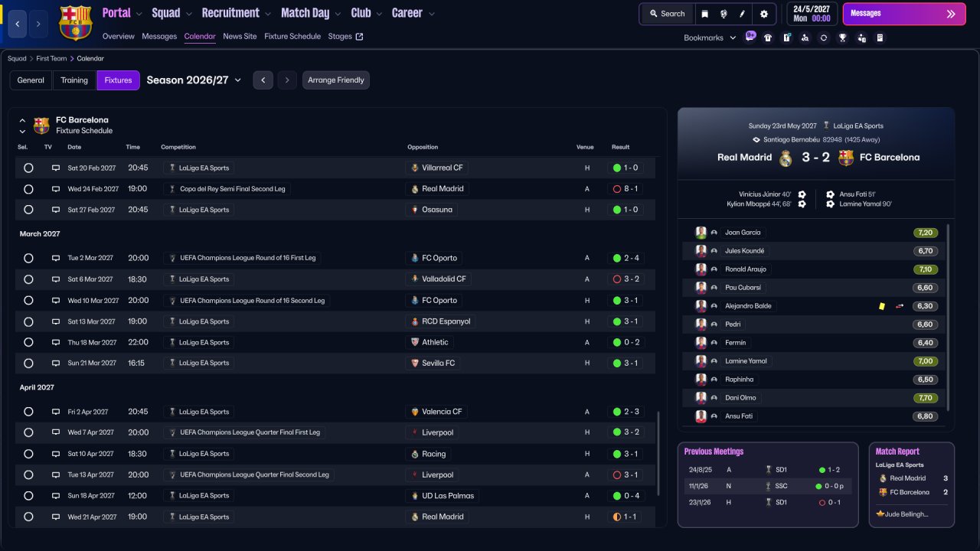Click the player ratings list scrollbar

[x=948, y=317]
